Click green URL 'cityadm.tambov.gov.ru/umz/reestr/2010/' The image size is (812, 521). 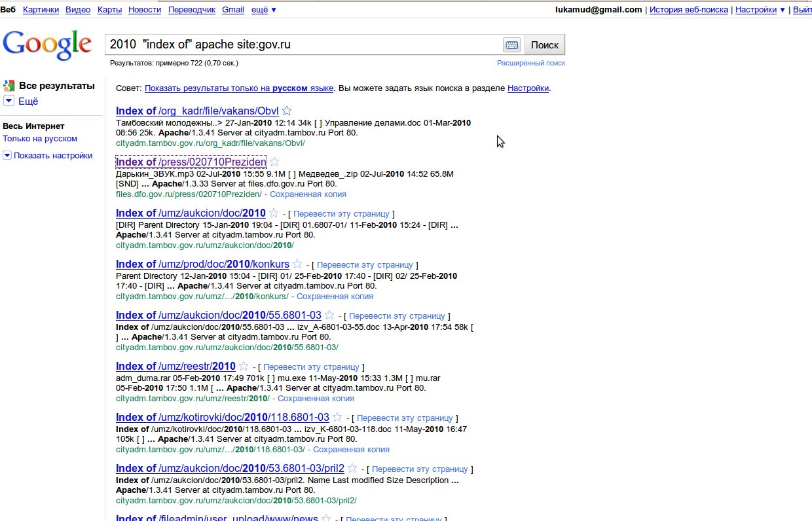[193, 399]
